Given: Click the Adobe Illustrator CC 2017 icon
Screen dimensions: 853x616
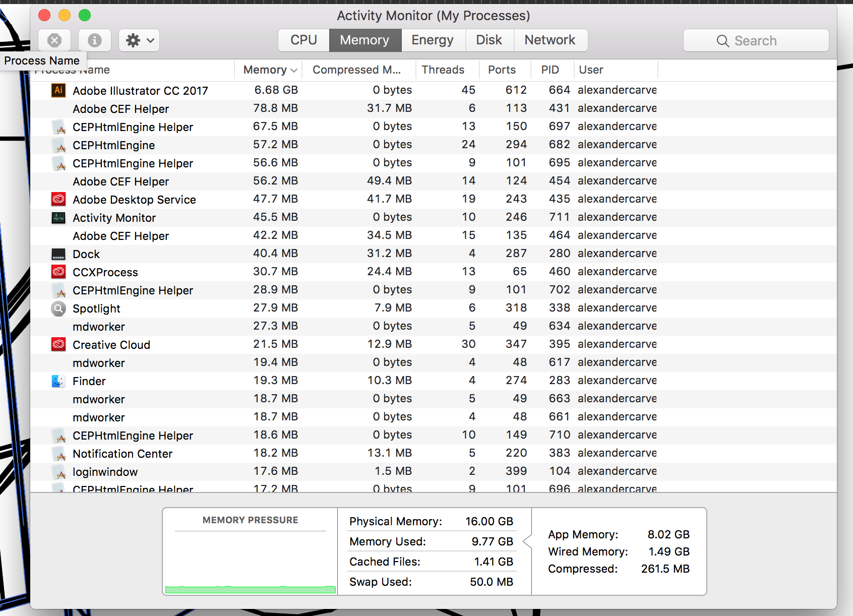Looking at the screenshot, I should click(58, 90).
